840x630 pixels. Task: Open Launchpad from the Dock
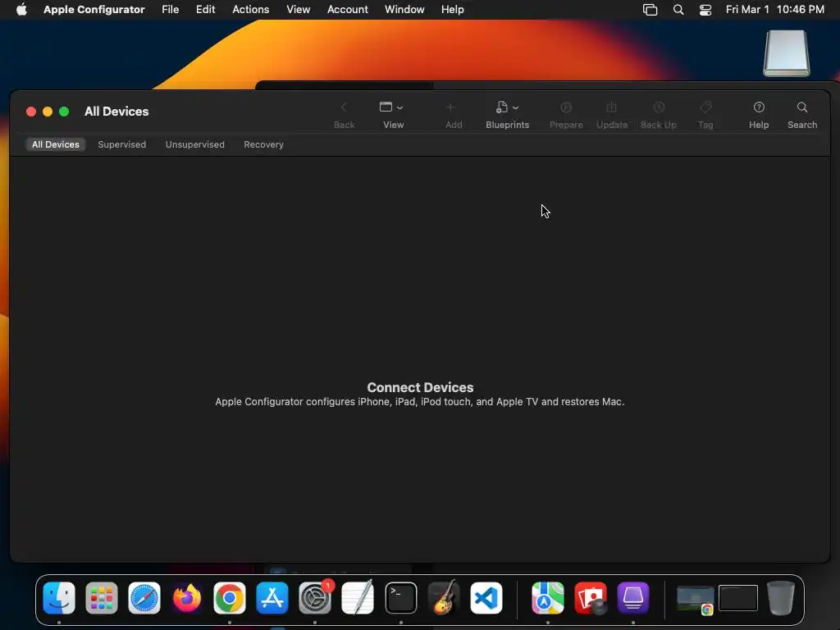pyautogui.click(x=102, y=598)
